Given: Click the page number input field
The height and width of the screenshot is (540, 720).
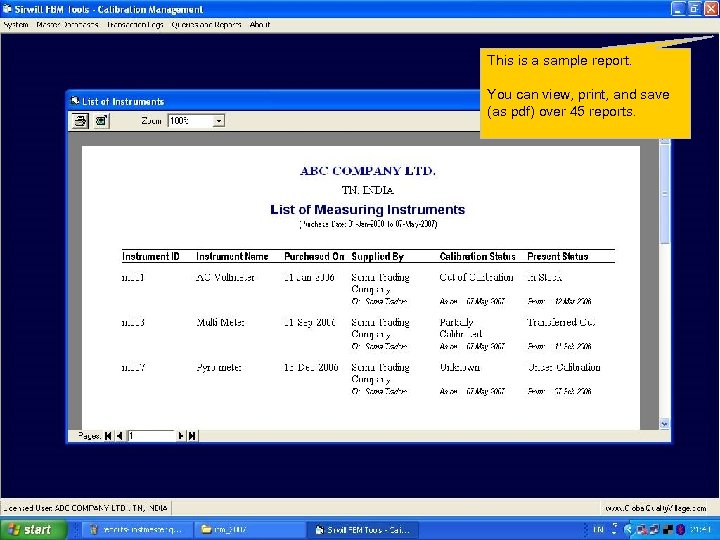Looking at the screenshot, I should (x=151, y=436).
